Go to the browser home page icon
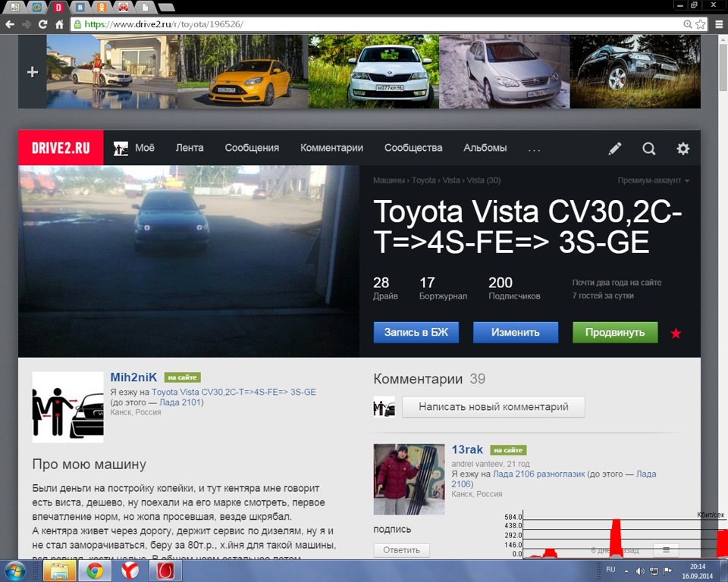Screen dimensions: 728x582 (59, 24)
